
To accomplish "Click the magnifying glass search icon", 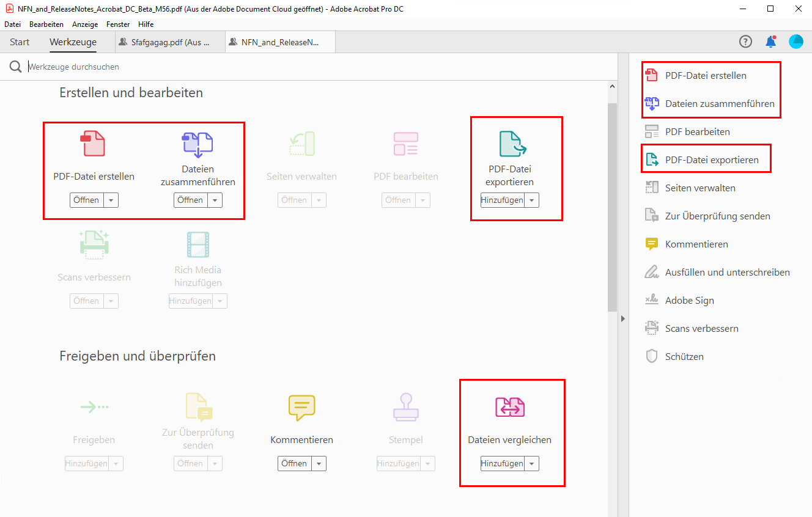I will pyautogui.click(x=16, y=67).
